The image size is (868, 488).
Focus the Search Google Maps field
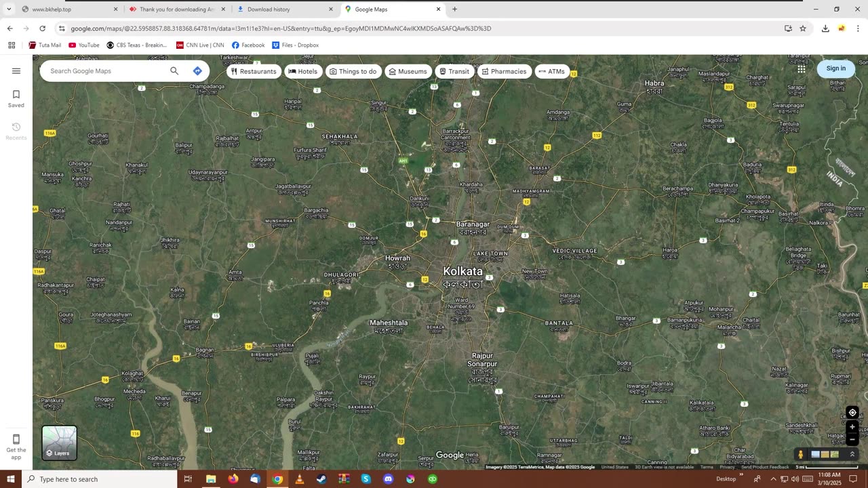point(105,70)
